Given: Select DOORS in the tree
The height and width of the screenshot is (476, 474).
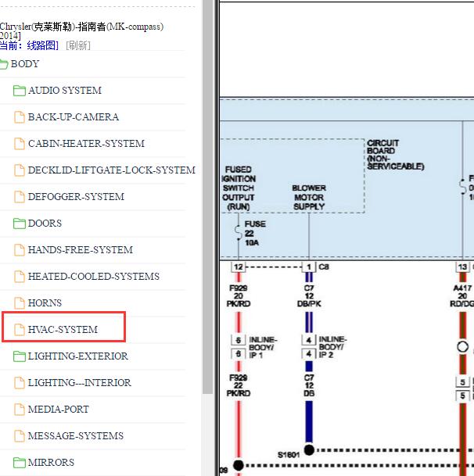Looking at the screenshot, I should pos(45,224).
